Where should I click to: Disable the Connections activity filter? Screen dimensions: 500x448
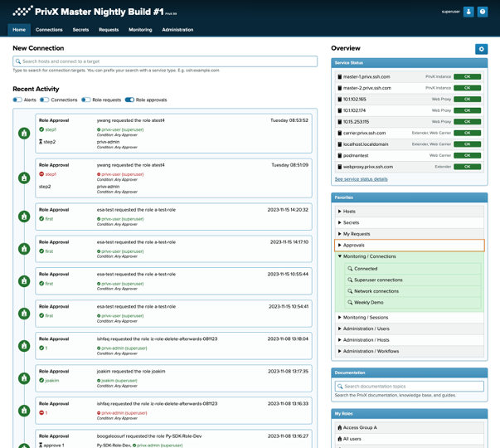pos(45,100)
